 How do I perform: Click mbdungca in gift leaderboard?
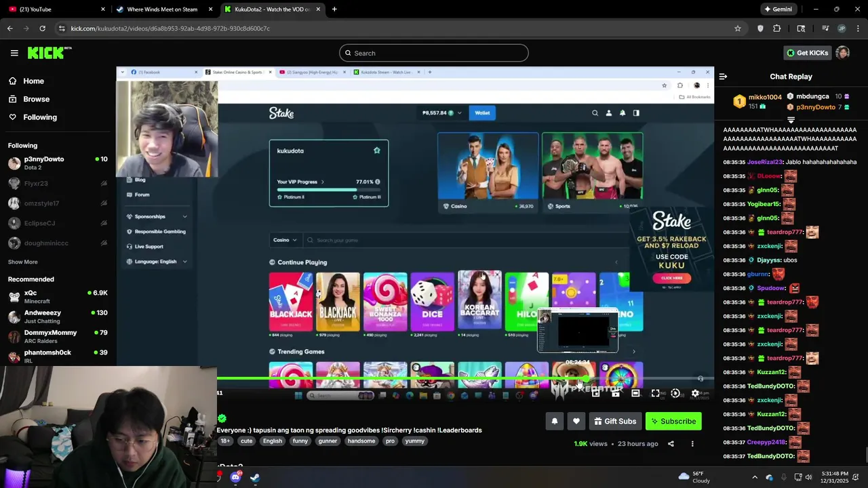(812, 97)
